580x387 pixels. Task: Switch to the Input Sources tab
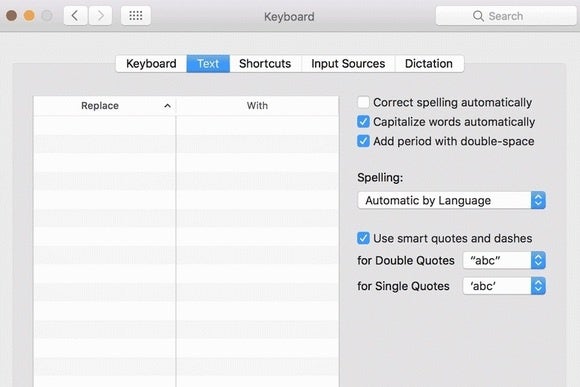click(348, 64)
